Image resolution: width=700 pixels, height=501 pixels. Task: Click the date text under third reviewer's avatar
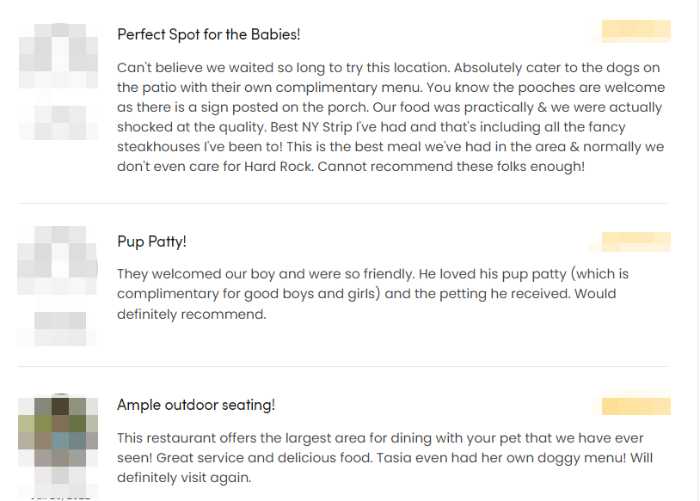60,497
